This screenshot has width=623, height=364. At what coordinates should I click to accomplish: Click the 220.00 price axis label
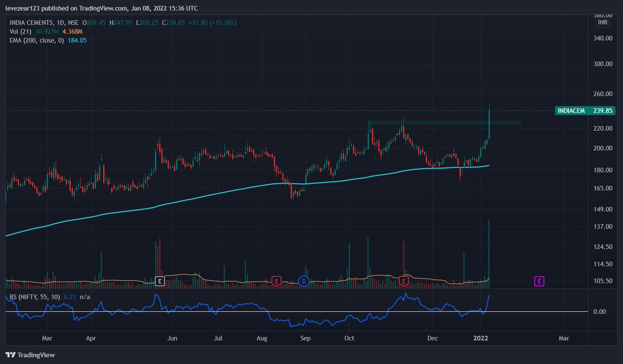(603, 128)
